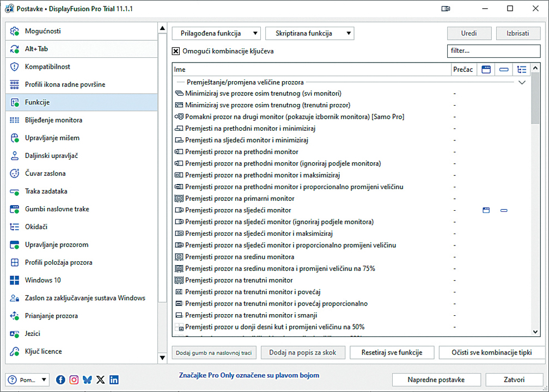Click the Daljinski upravljač joystick icon
549x392 pixels.
[14, 156]
